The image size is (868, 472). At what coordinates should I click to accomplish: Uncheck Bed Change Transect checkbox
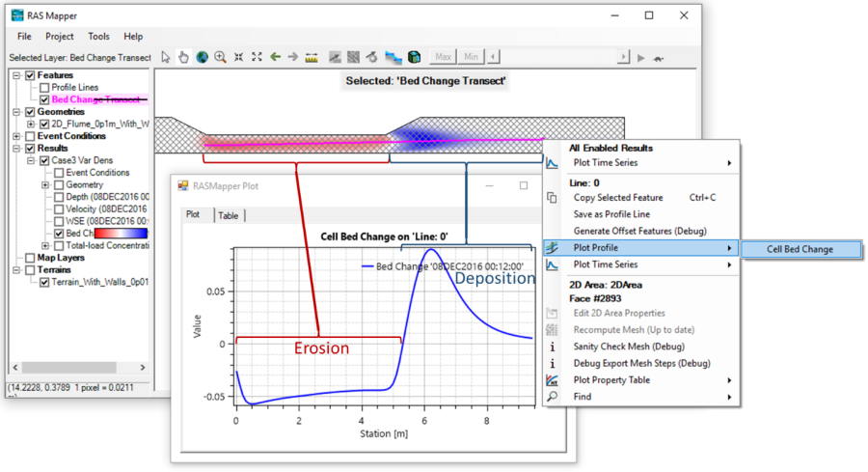(x=44, y=99)
